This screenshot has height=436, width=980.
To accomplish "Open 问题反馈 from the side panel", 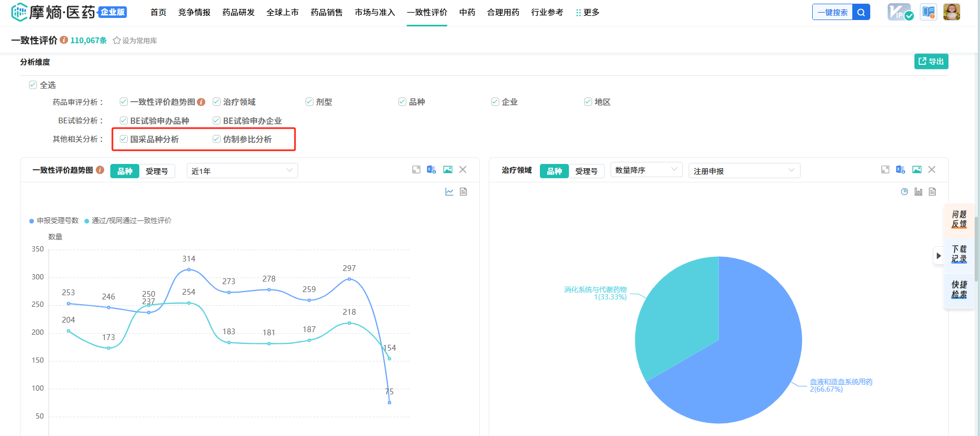I will (959, 219).
